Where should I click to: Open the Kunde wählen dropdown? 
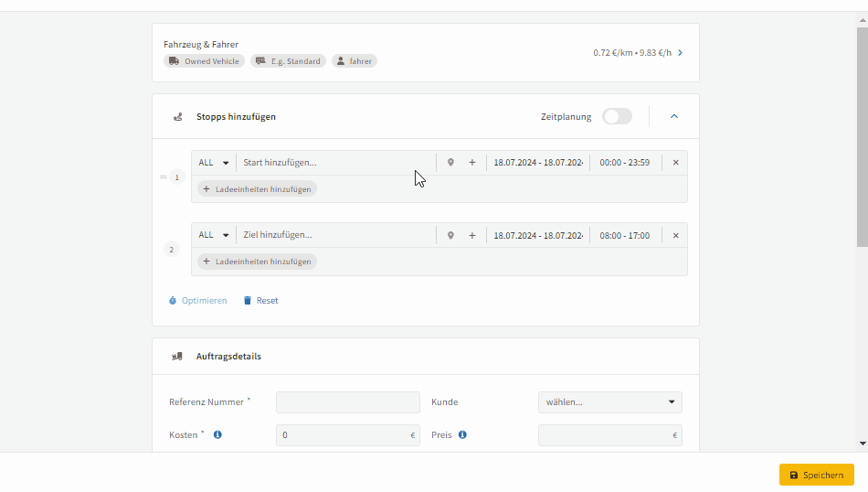coord(610,402)
